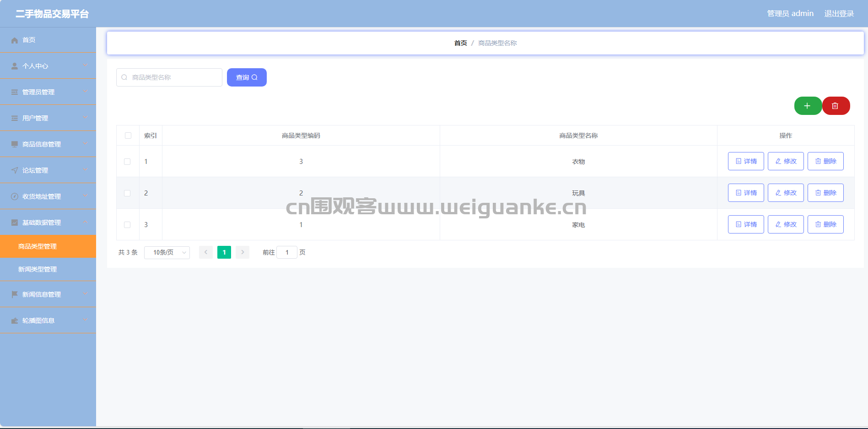The width and height of the screenshot is (868, 429).
Task: Click the red trash batch delete button
Action: click(x=836, y=106)
